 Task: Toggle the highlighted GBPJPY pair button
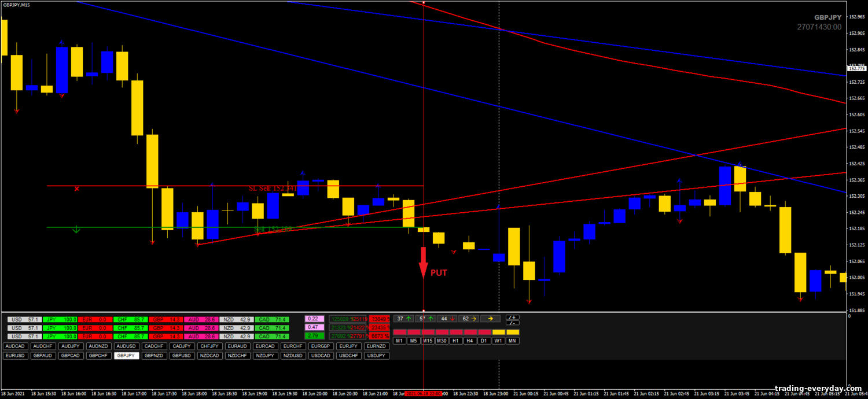click(126, 356)
